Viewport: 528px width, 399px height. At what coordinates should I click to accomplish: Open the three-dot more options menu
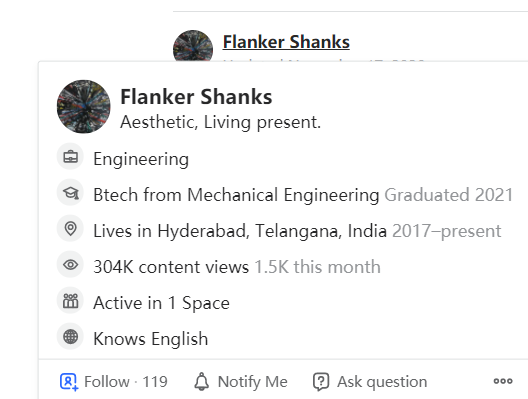coord(503,381)
